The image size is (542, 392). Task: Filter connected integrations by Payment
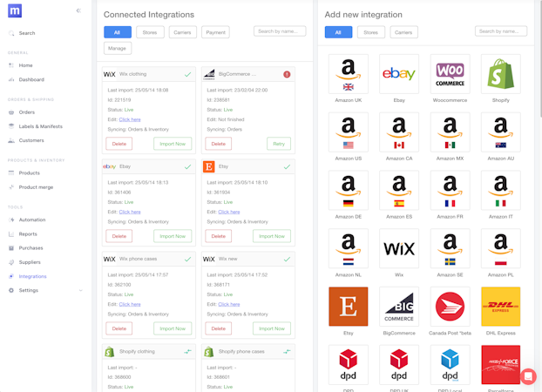point(216,32)
